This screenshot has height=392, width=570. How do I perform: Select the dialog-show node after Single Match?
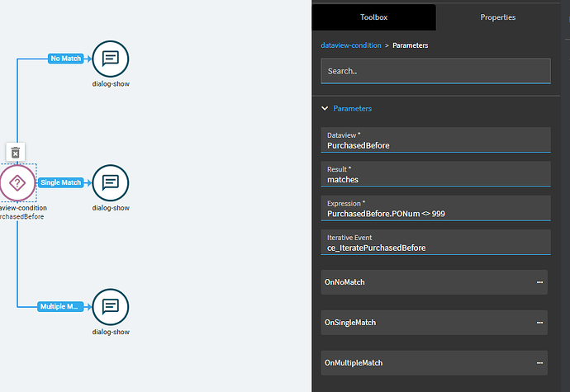click(x=111, y=182)
